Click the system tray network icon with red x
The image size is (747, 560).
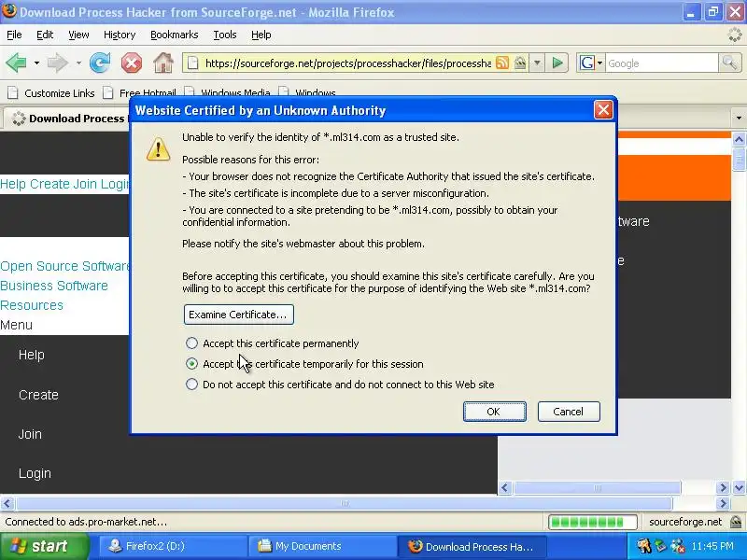pyautogui.click(x=678, y=546)
